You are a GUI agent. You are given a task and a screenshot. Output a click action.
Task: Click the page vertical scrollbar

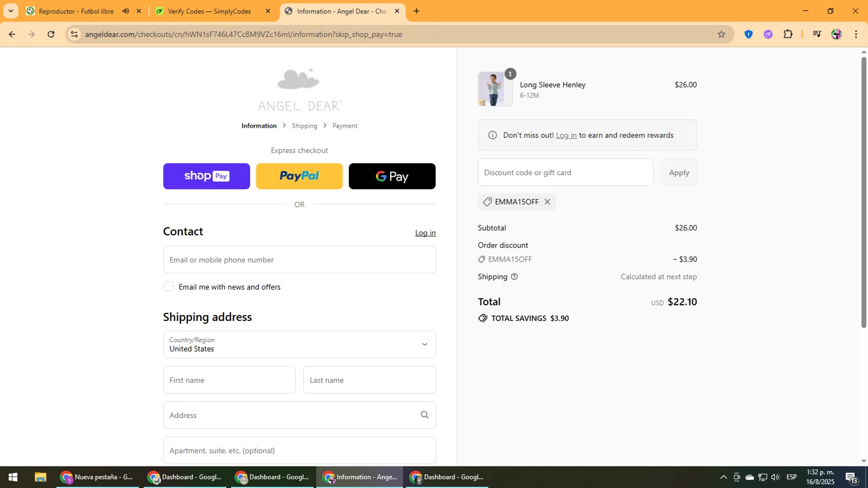863,193
